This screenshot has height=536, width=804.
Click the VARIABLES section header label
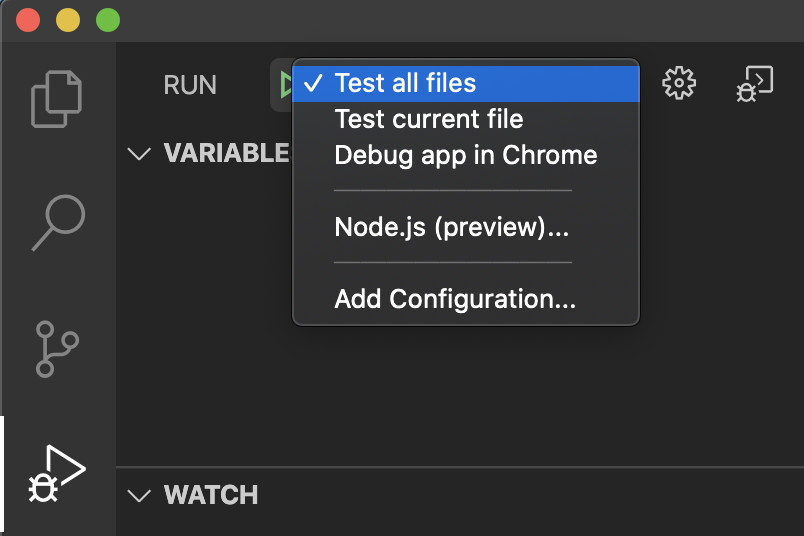(x=225, y=153)
